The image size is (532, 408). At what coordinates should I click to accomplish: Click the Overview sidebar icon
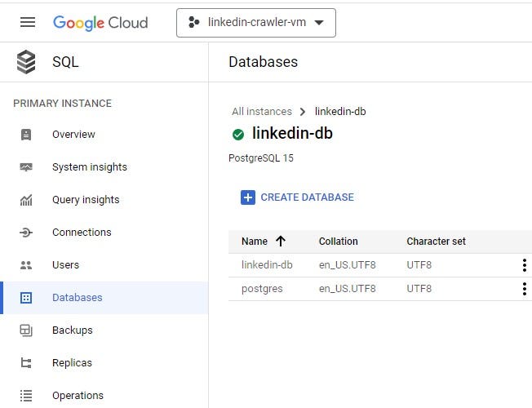pyautogui.click(x=26, y=135)
